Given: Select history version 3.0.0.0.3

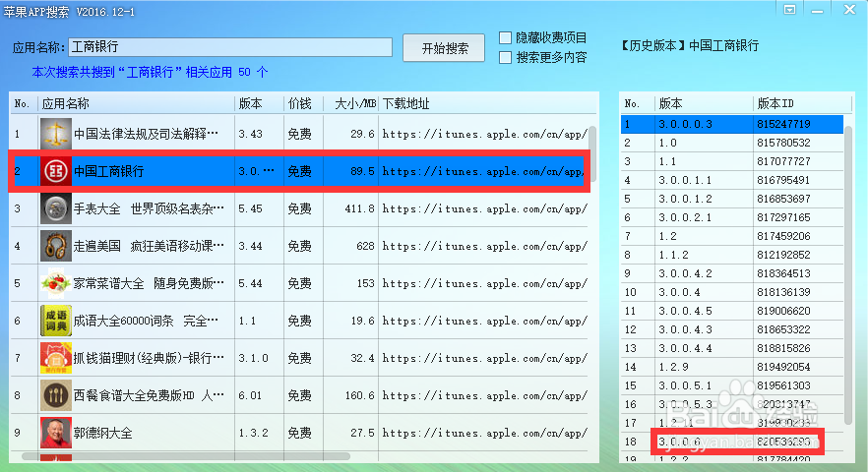Looking at the screenshot, I should [732, 124].
